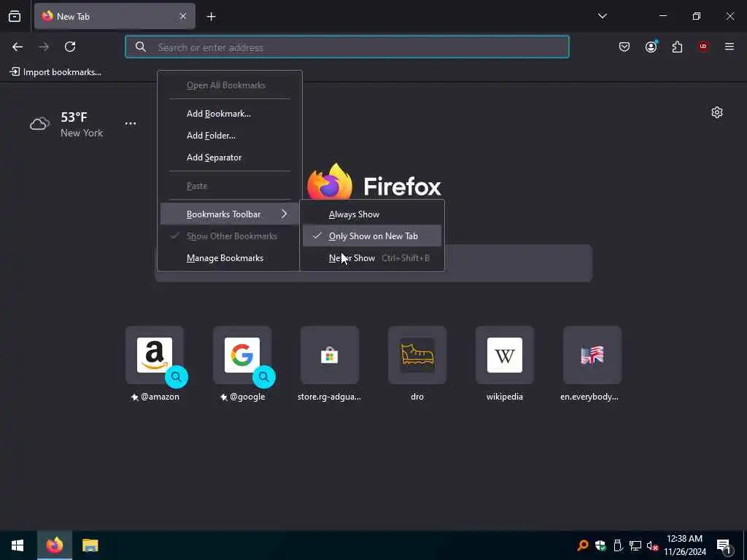Open the network tray icon
The width and height of the screenshot is (747, 560).
[635, 545]
